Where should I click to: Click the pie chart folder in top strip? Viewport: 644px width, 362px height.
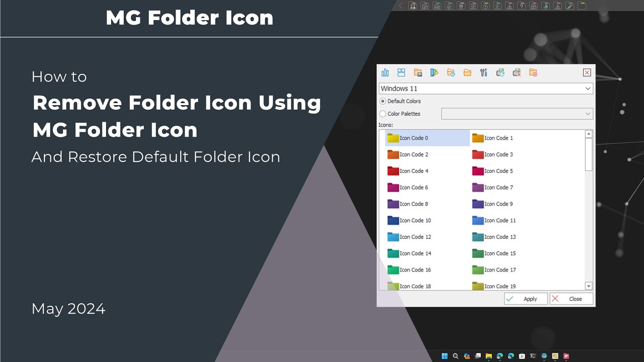coord(545,6)
